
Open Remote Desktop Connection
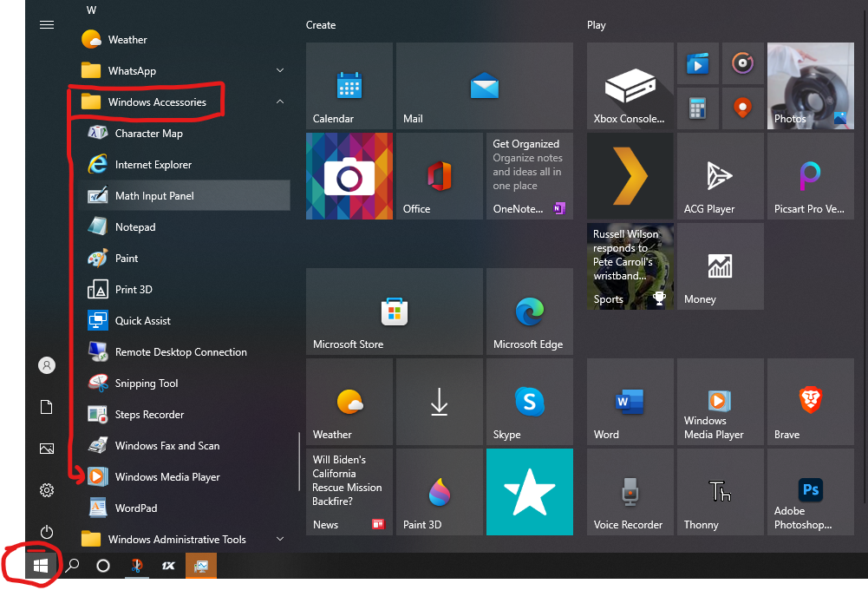pyautogui.click(x=184, y=351)
